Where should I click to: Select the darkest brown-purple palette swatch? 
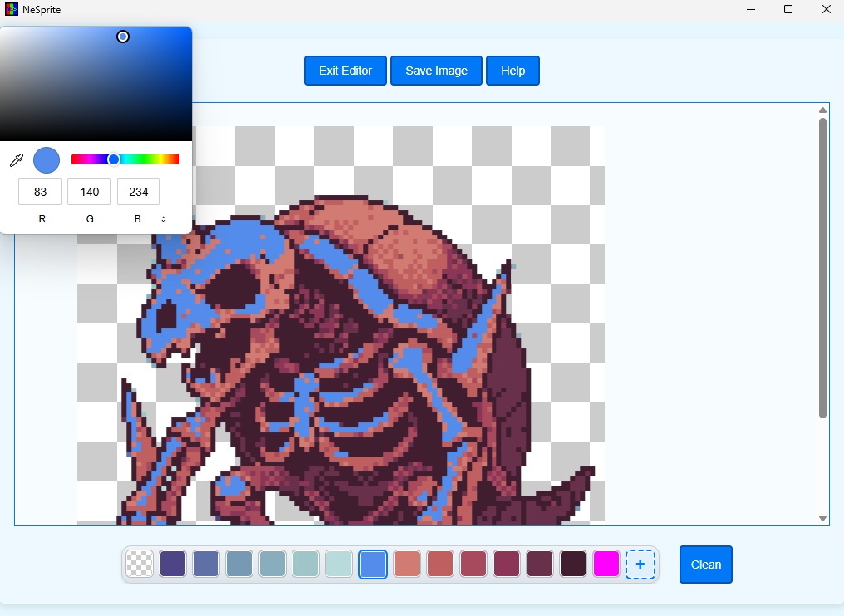(x=573, y=565)
